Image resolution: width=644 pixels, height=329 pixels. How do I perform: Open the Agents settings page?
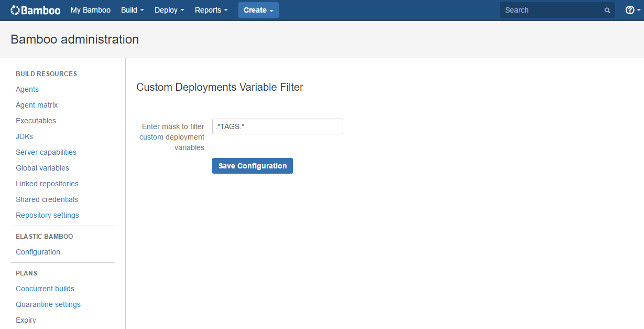tap(27, 89)
